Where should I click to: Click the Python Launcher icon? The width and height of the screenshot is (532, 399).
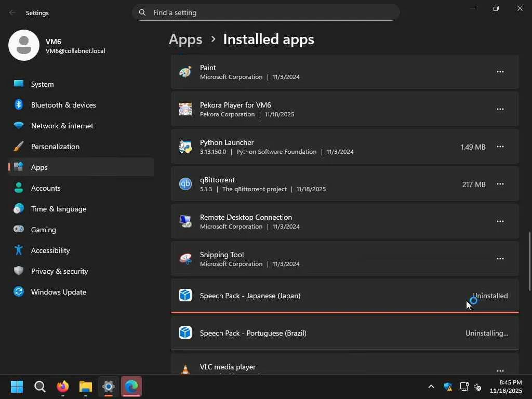tap(185, 147)
